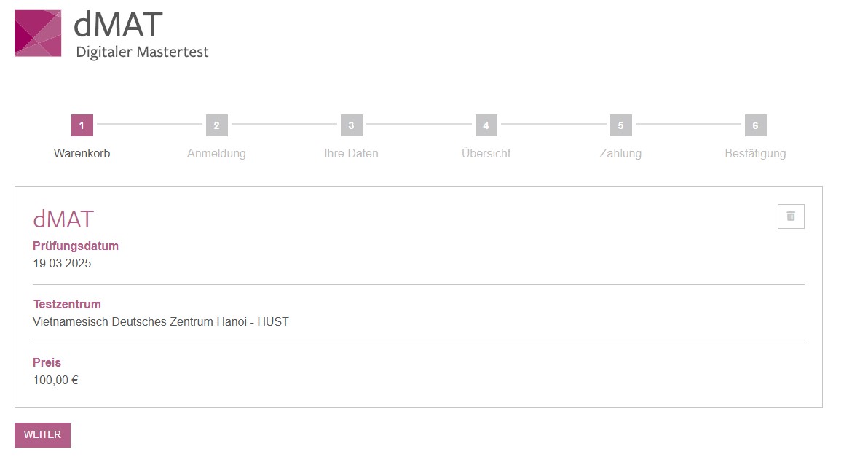Click the exam date 19.03.2025
The height and width of the screenshot is (457, 868).
pyautogui.click(x=62, y=264)
